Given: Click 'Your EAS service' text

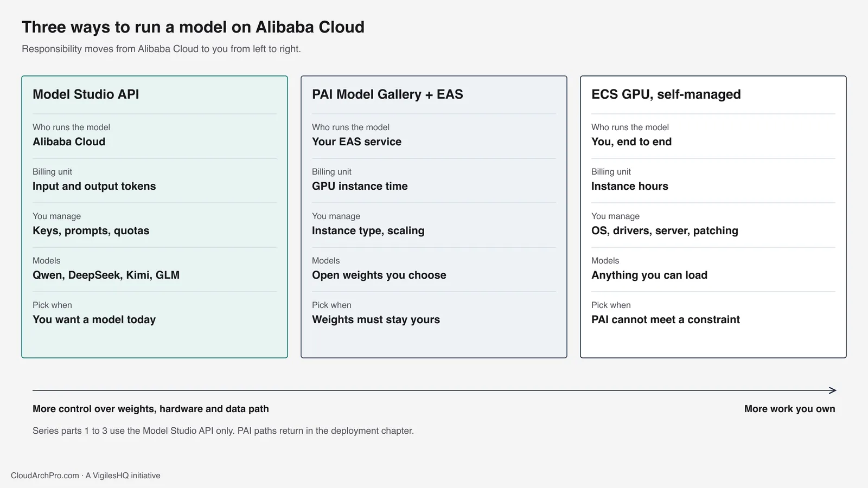Looking at the screenshot, I should (x=356, y=142).
